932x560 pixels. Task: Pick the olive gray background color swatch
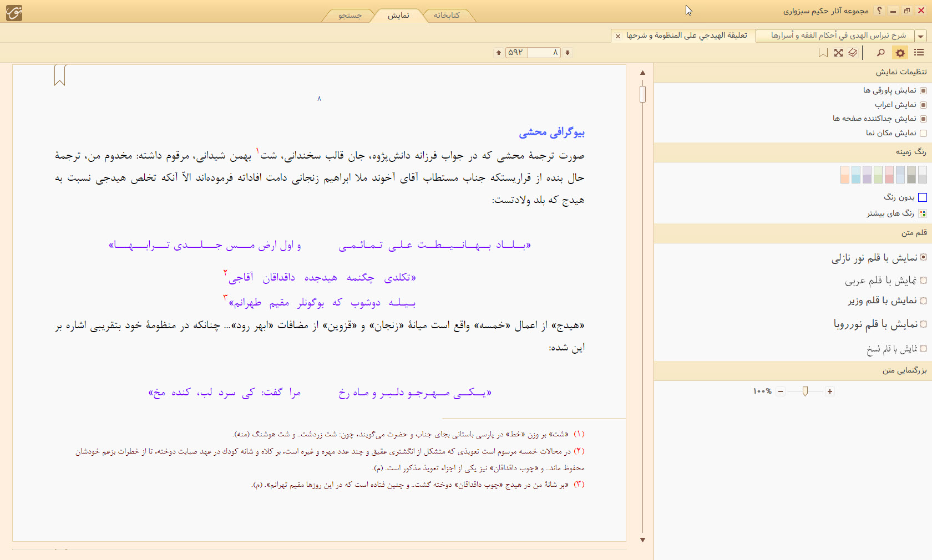pyautogui.click(x=911, y=175)
